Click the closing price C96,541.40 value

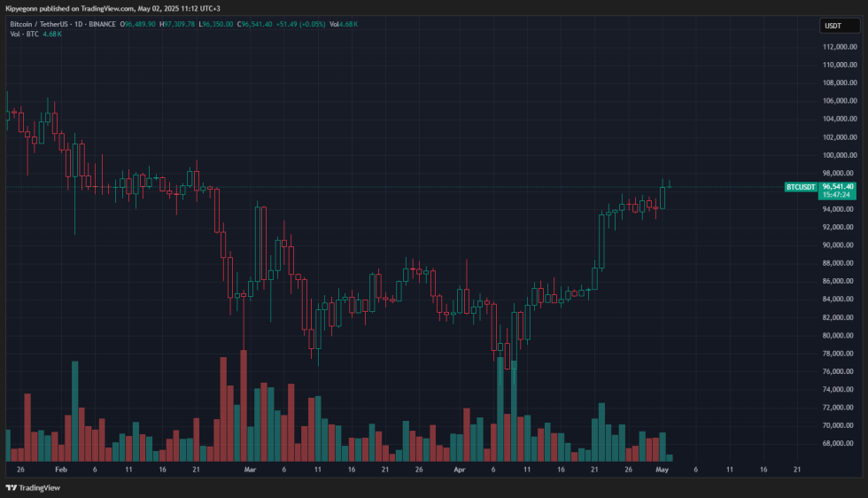click(259, 24)
